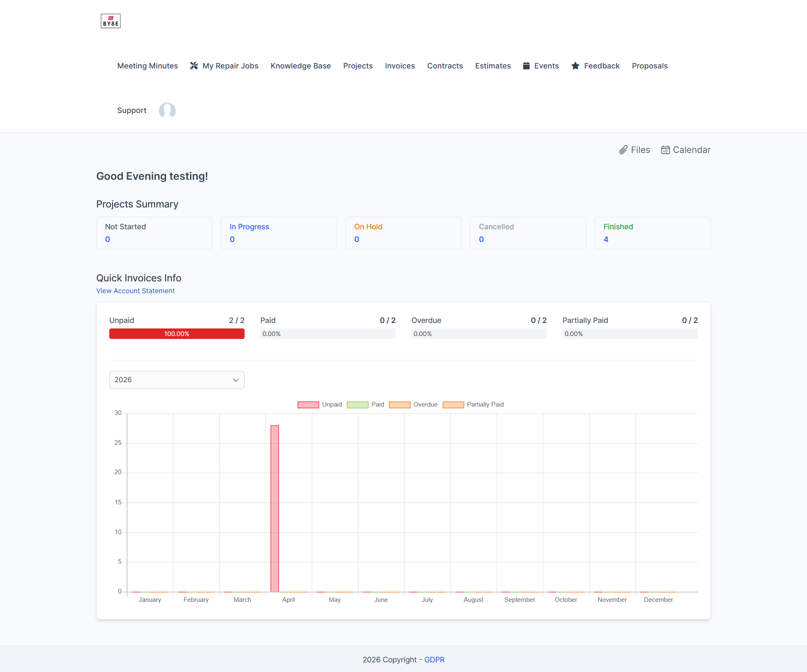Open the Calendar using its icon
This screenshot has height=672, width=807.
(666, 150)
